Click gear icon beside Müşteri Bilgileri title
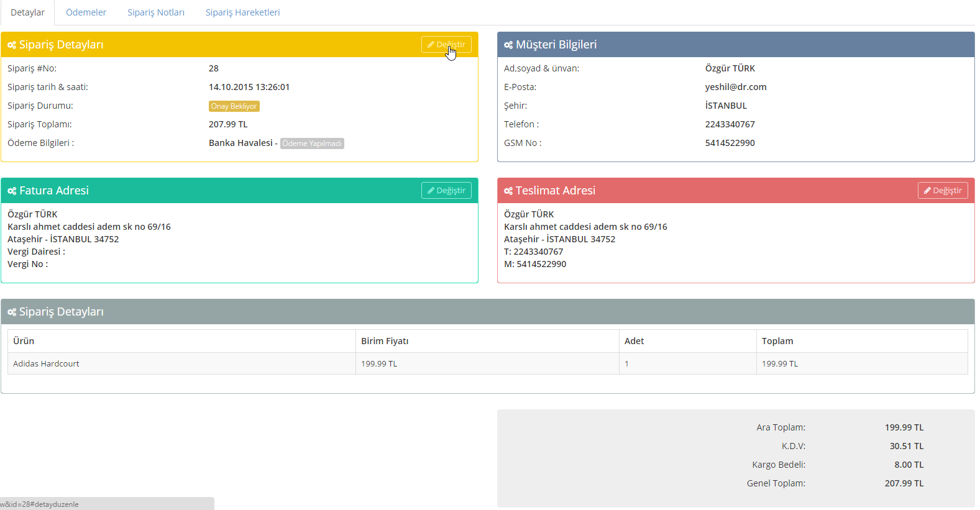This screenshot has width=980, height=510. (x=508, y=45)
